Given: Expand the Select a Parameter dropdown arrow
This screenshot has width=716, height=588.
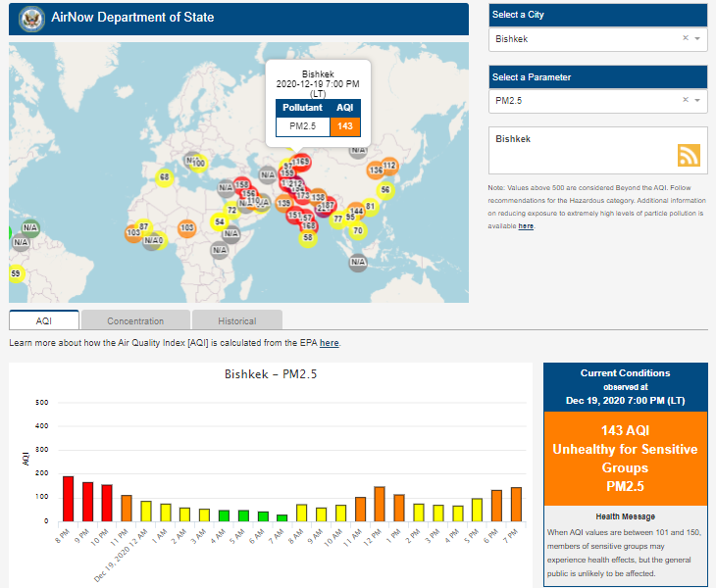Looking at the screenshot, I should (x=697, y=100).
